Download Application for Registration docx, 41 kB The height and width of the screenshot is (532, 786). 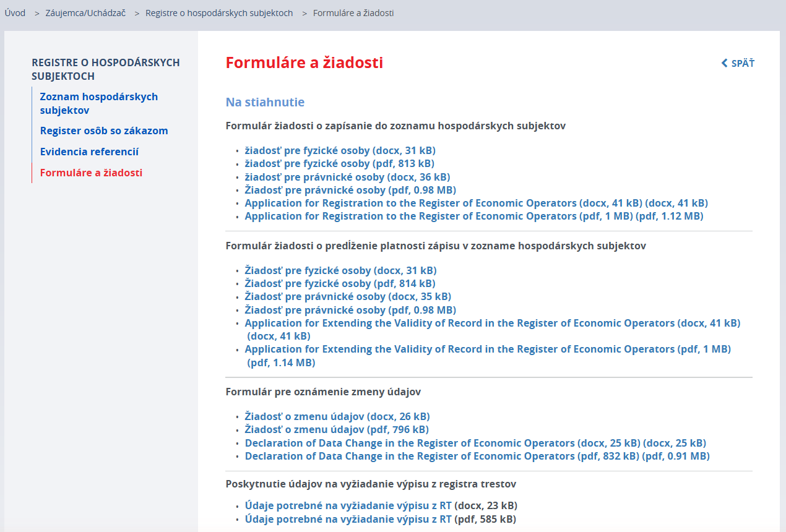tap(477, 203)
